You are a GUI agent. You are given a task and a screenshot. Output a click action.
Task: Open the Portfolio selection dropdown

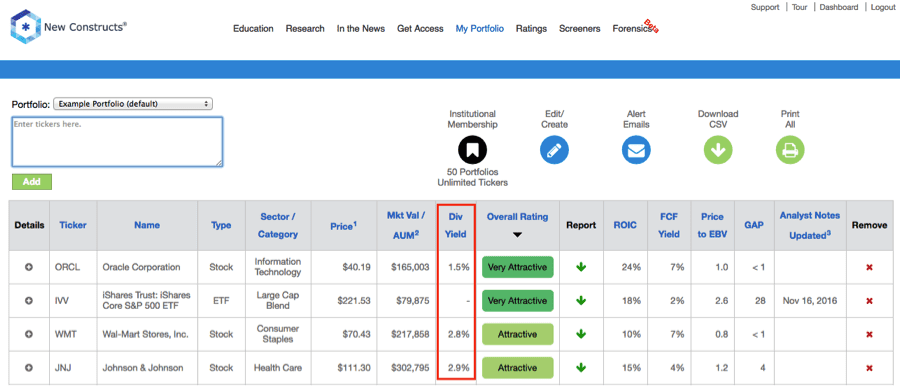tap(133, 104)
